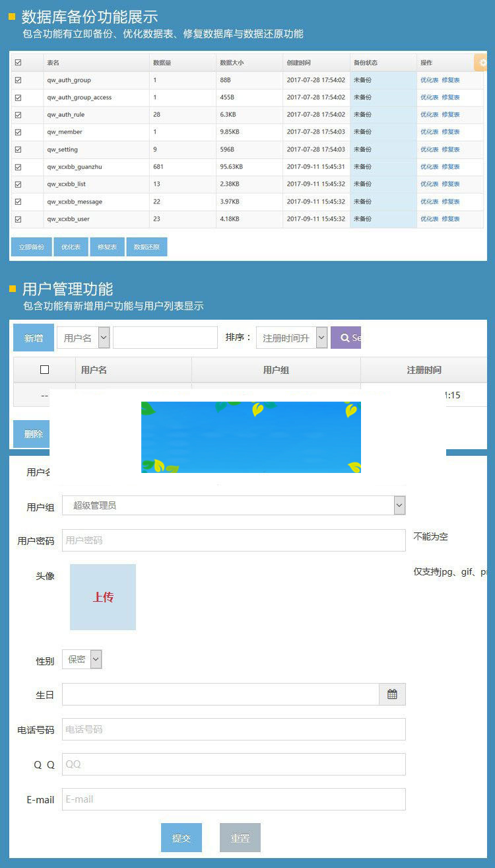Click the orange gear icon beside the table header

click(482, 63)
